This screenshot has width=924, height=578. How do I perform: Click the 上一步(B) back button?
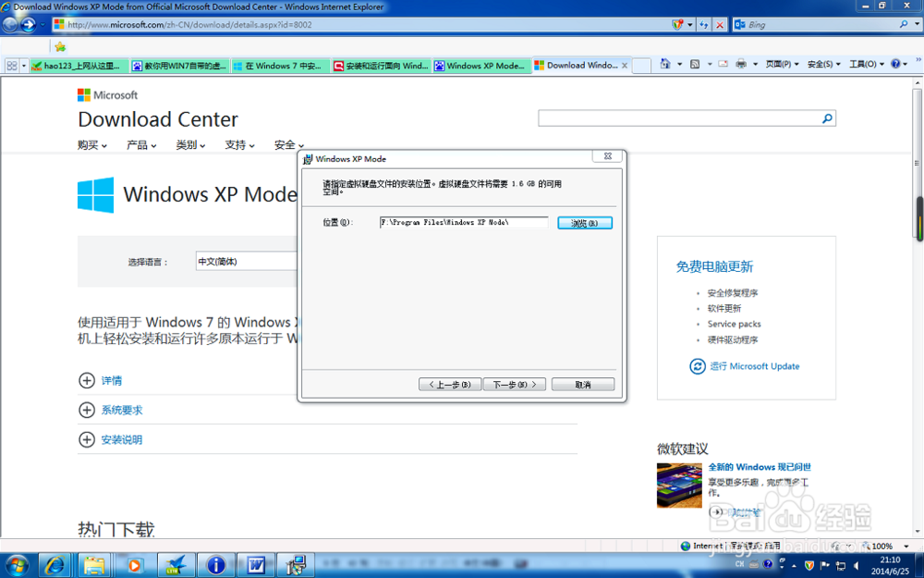tap(450, 385)
